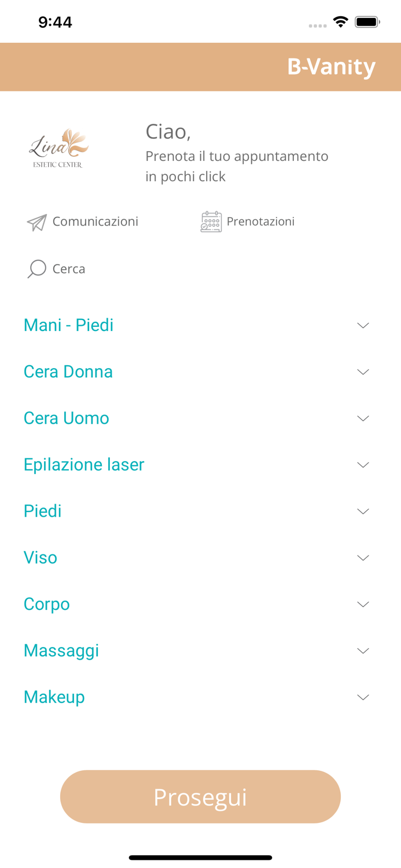Click the Cerca search field
This screenshot has height=868, width=401.
coord(69,269)
